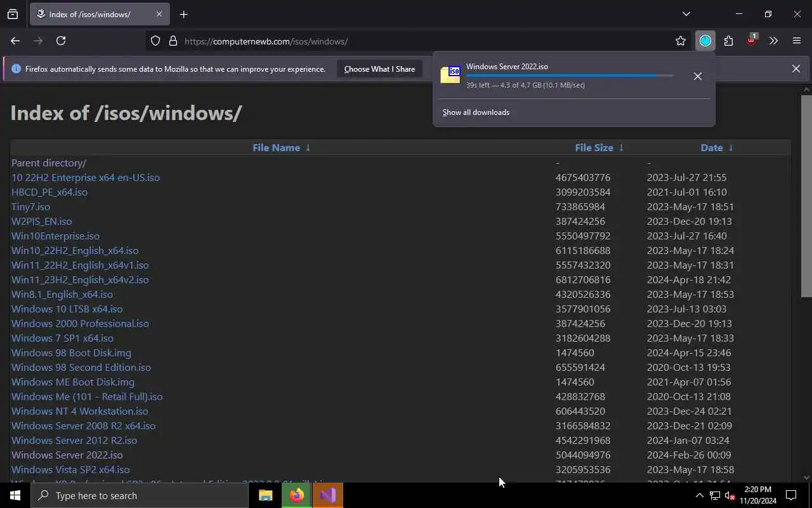Viewport: 812px width, 508px height.
Task: Get Windows Server 2012 R2.iso
Action: (74, 441)
